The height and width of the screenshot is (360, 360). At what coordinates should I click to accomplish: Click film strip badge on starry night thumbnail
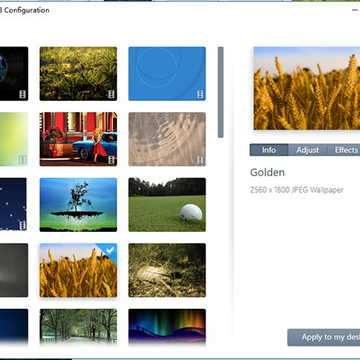(x=22, y=225)
